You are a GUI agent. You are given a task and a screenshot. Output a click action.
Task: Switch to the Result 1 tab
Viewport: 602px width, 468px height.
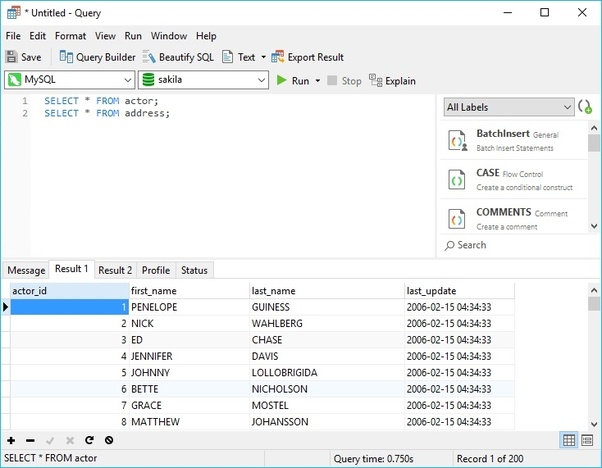(x=71, y=269)
